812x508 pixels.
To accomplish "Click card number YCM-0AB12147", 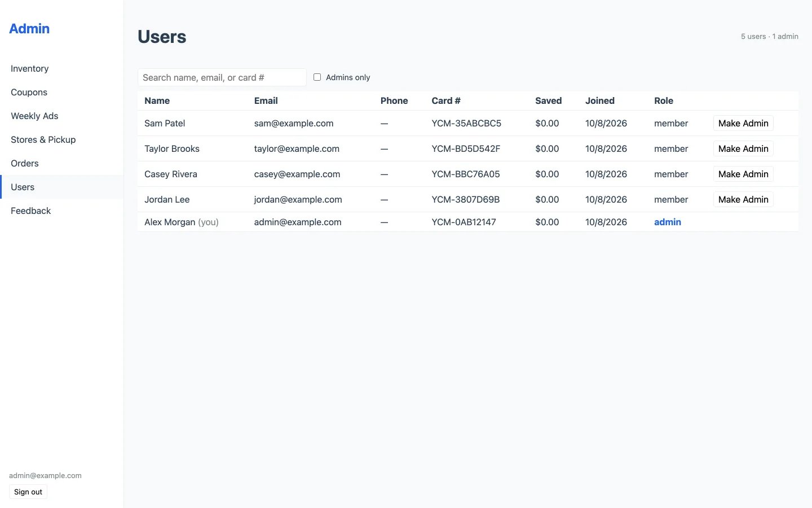I will coord(464,222).
